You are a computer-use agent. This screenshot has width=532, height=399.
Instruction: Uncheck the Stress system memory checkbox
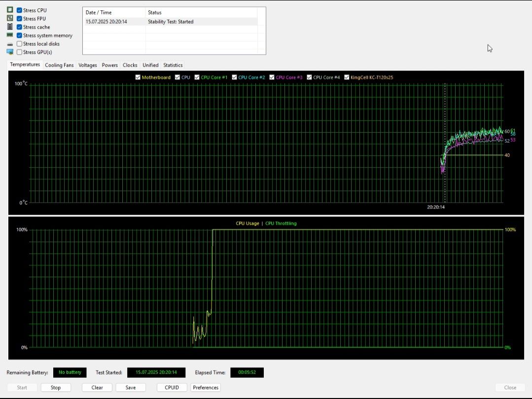[x=19, y=36]
